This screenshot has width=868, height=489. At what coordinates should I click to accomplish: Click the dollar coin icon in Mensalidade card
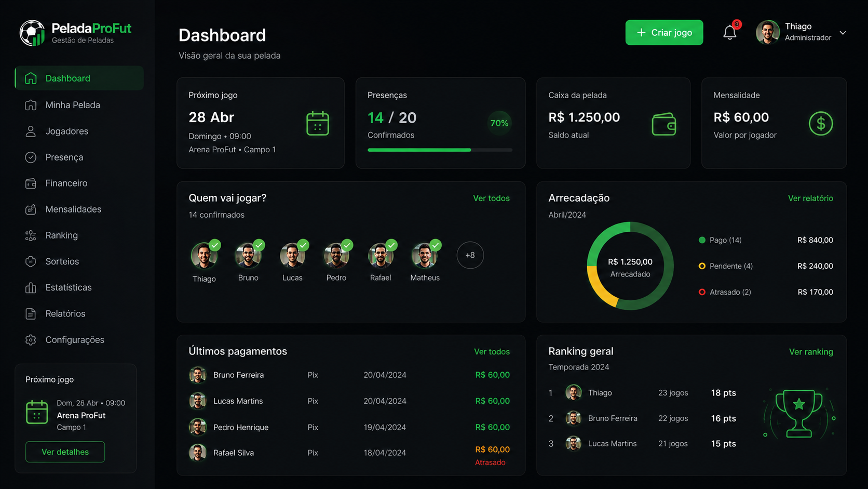821,124
